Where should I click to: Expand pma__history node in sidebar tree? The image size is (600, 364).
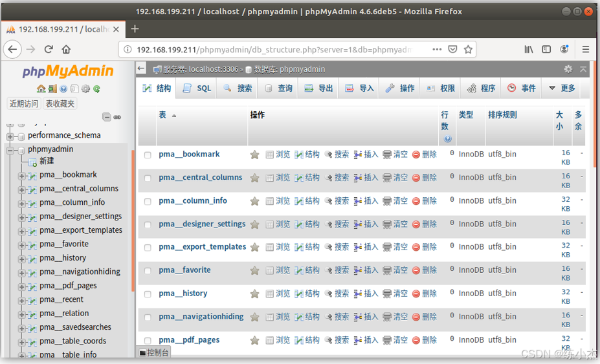coord(22,259)
